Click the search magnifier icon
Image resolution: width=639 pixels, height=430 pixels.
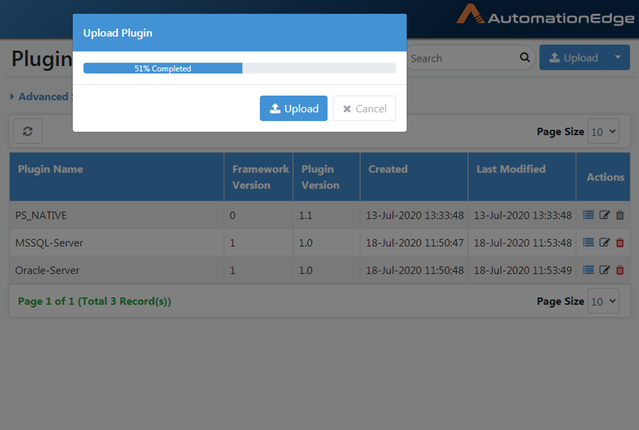click(525, 57)
